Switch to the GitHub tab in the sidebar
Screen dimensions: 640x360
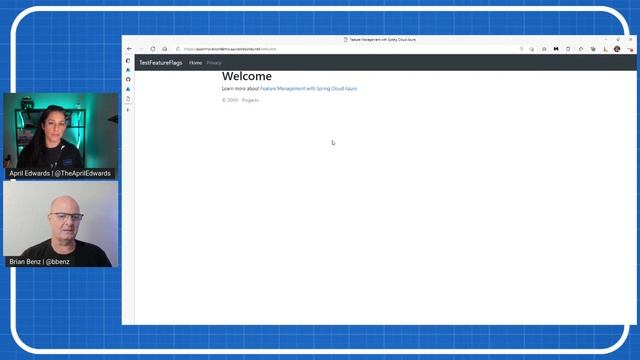pyautogui.click(x=128, y=79)
